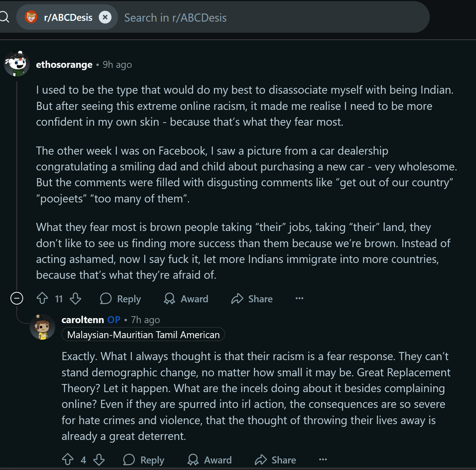The height and width of the screenshot is (470, 476).
Task: Remove the r/ABCDesis search filter
Action: click(105, 17)
